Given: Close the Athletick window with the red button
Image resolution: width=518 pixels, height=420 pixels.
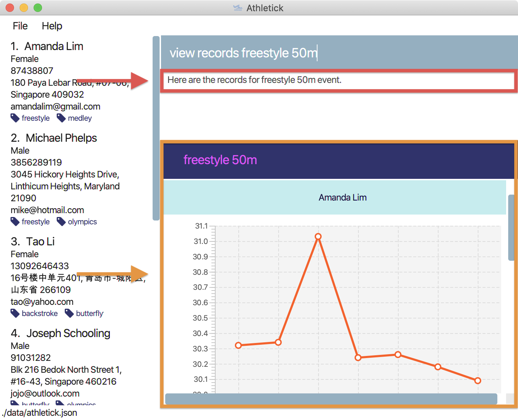Looking at the screenshot, I should coord(10,8).
